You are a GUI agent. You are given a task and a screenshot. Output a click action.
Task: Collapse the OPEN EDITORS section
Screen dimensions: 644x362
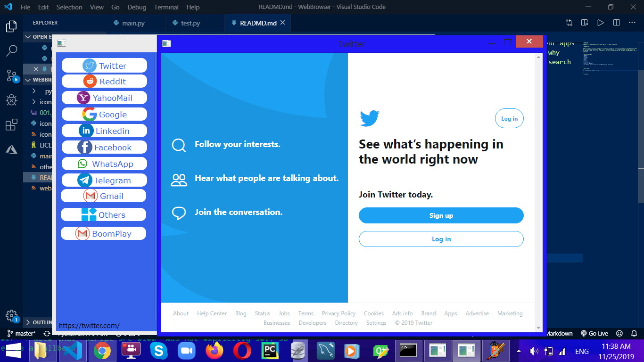38,37
